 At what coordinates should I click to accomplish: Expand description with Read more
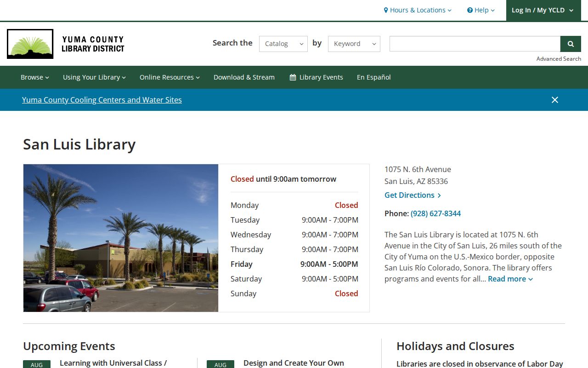[510, 279]
